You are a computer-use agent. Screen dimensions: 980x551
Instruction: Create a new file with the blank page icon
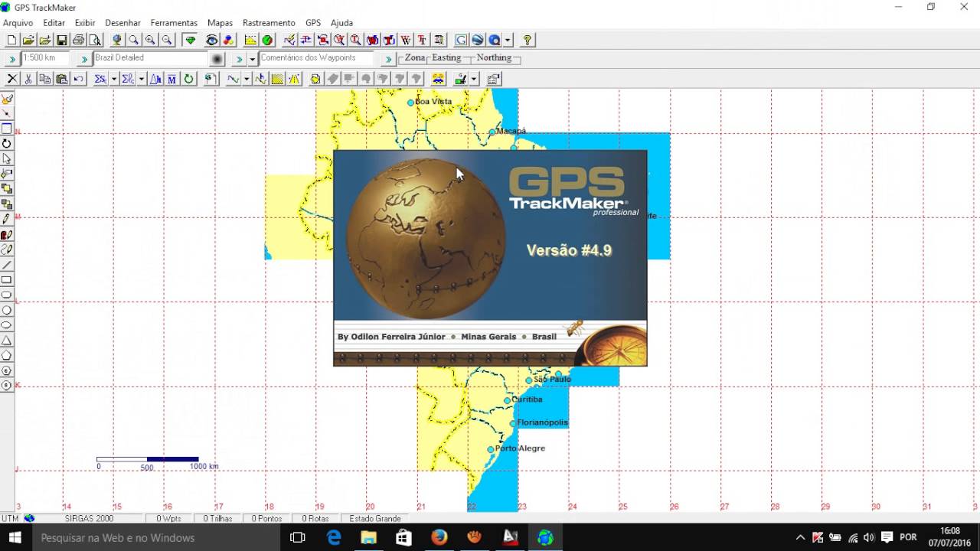[13, 40]
